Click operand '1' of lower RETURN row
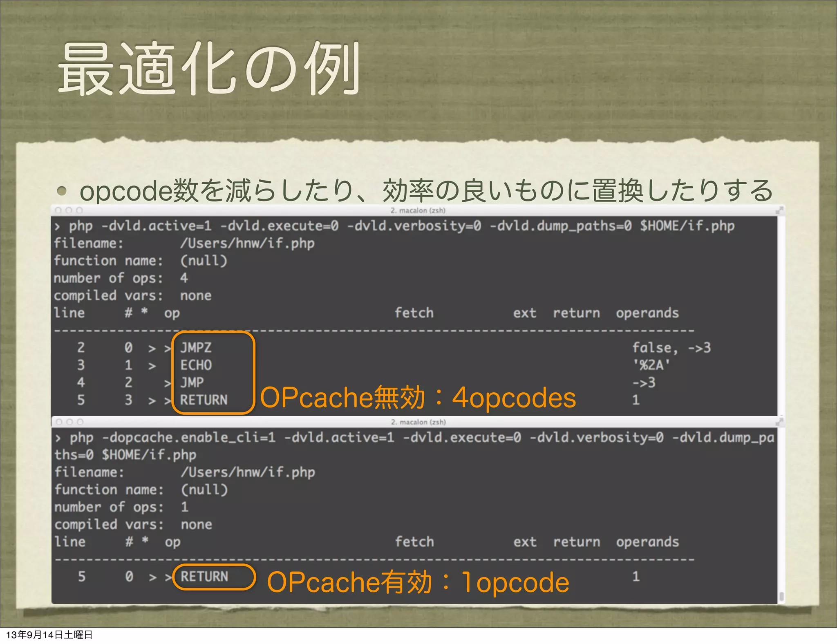Screen dimensions: 837x644 point(636,577)
